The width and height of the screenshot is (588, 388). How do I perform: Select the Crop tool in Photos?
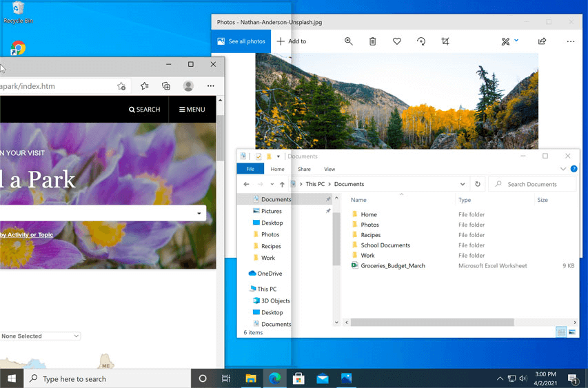click(445, 41)
